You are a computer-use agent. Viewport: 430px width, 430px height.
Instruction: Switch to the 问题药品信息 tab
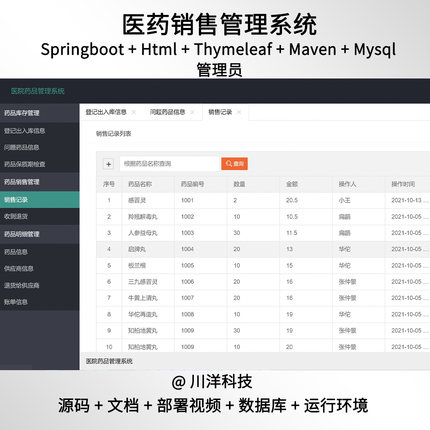[167, 112]
